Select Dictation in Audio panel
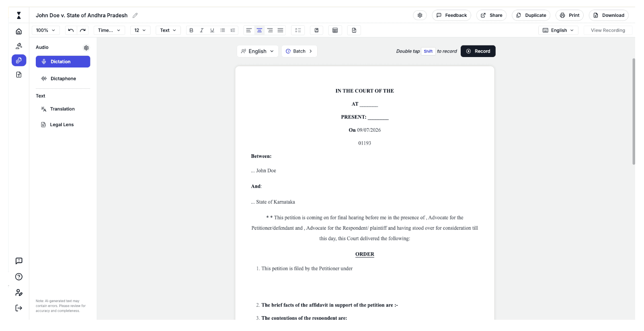 coord(63,61)
